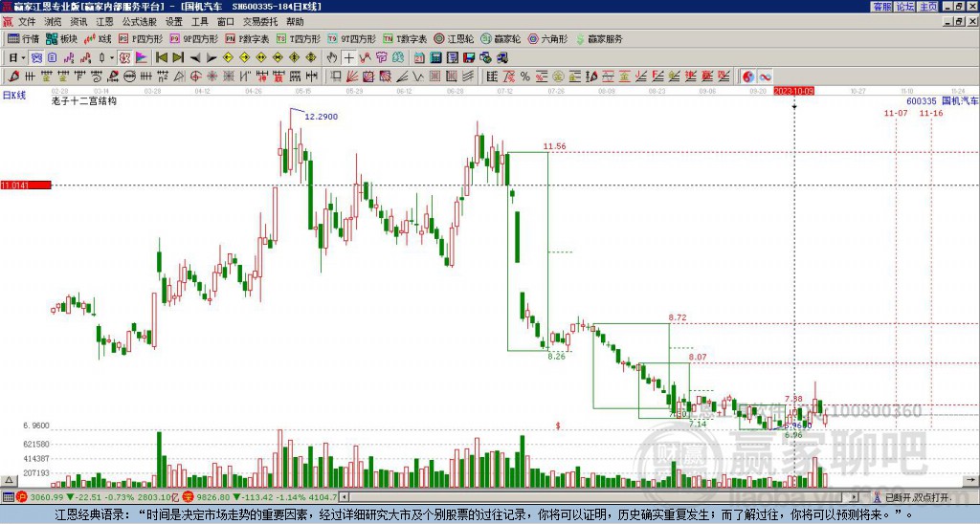Click the status bar keyboard grid icon

(x=8, y=497)
